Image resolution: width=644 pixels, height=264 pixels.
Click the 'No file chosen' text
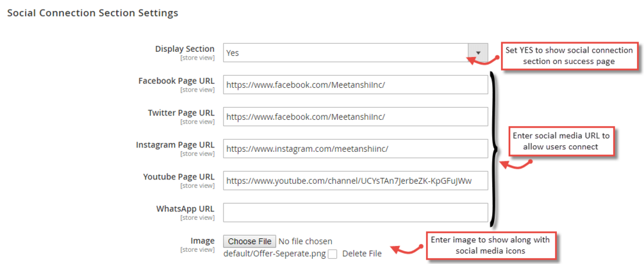coord(306,241)
